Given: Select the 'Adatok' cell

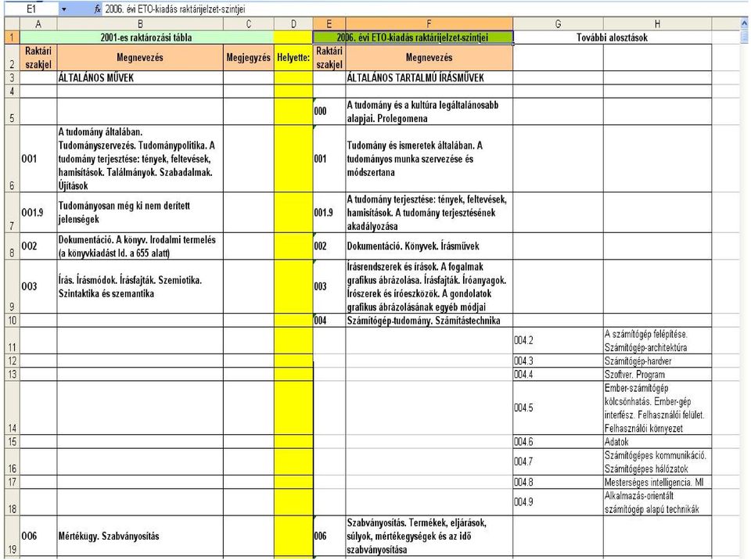Looking at the screenshot, I should pos(657,442).
